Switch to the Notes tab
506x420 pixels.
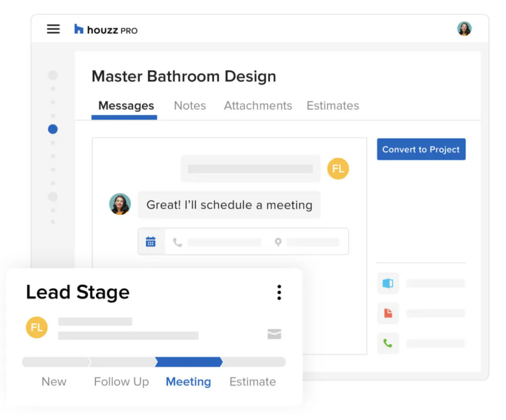pyautogui.click(x=190, y=105)
